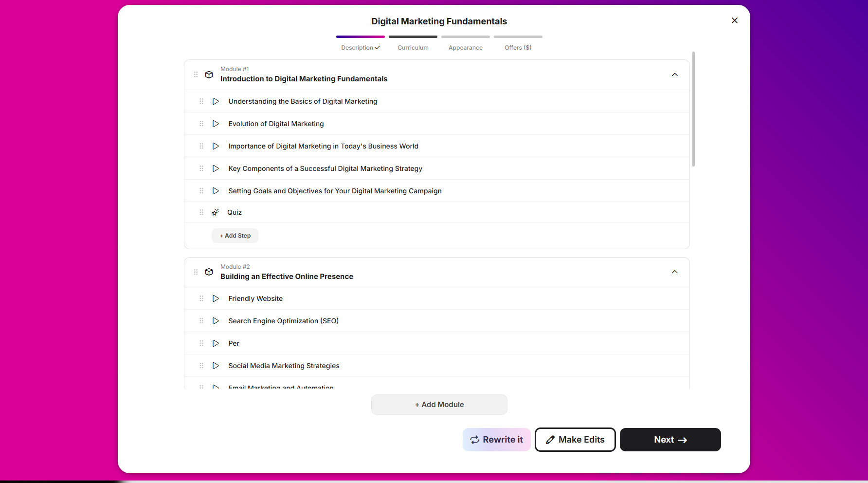Click the + Add Step button
This screenshot has width=868, height=483.
(x=235, y=236)
